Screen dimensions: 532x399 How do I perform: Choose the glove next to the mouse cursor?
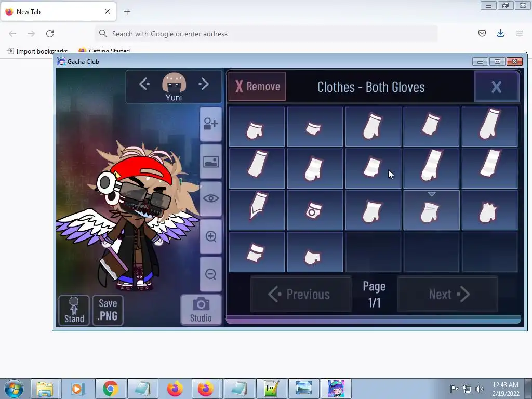click(373, 168)
